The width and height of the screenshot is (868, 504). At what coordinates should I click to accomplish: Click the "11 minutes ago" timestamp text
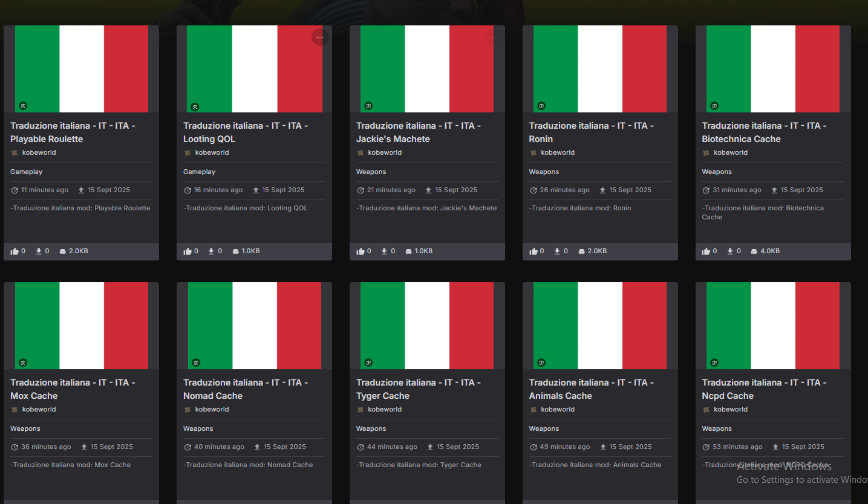(x=45, y=190)
